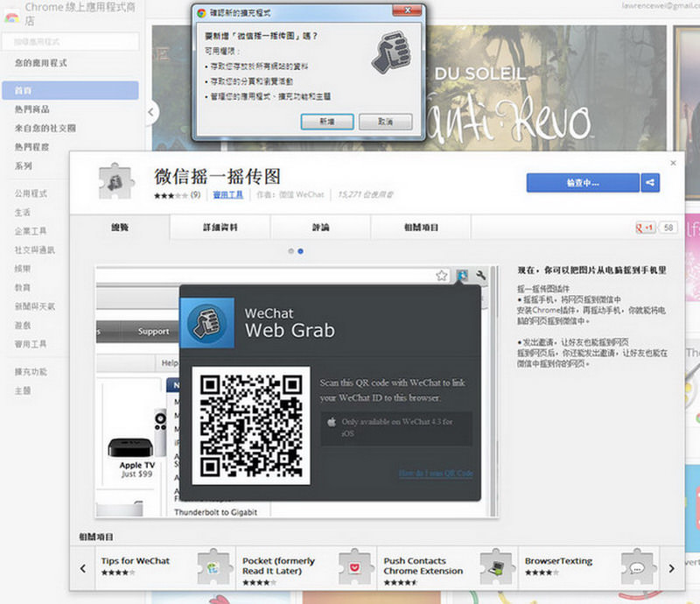This screenshot has width=700, height=604.
Task: Click the hand-grab icon in confirmation dialog
Action: tap(390, 53)
